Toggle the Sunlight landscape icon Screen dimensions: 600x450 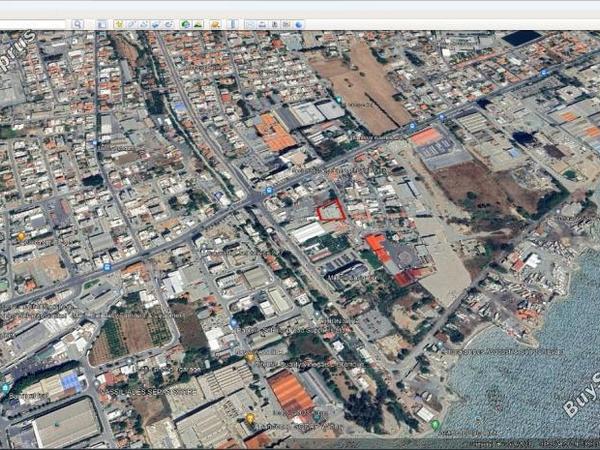pos(198,24)
